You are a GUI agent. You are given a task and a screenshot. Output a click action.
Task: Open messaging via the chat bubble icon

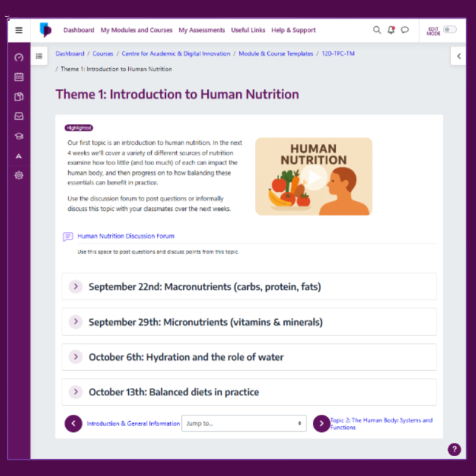point(405,30)
